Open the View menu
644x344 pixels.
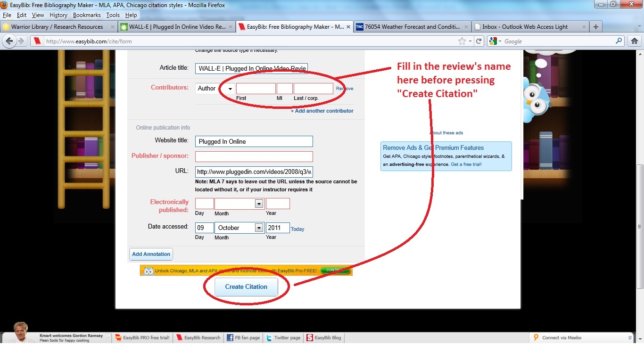(x=38, y=15)
